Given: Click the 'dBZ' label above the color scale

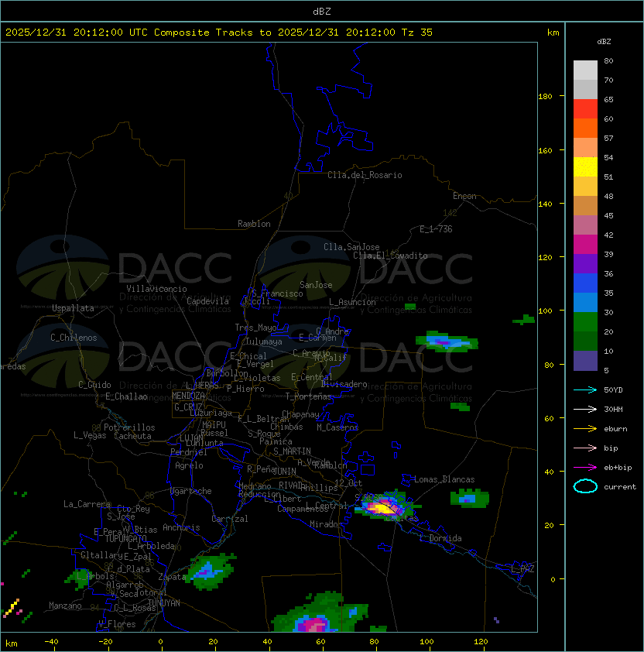Looking at the screenshot, I should 604,42.
